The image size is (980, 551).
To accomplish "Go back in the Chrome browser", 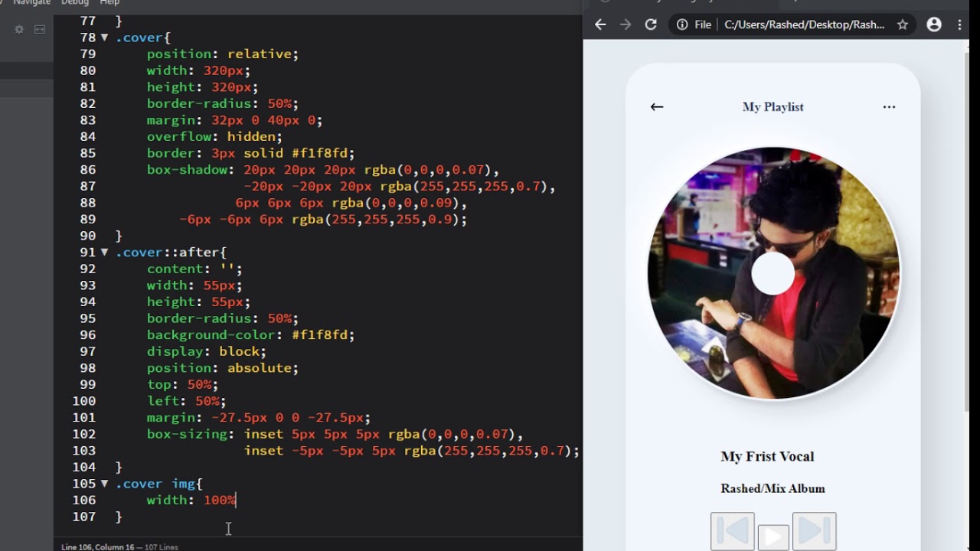I will click(x=600, y=24).
